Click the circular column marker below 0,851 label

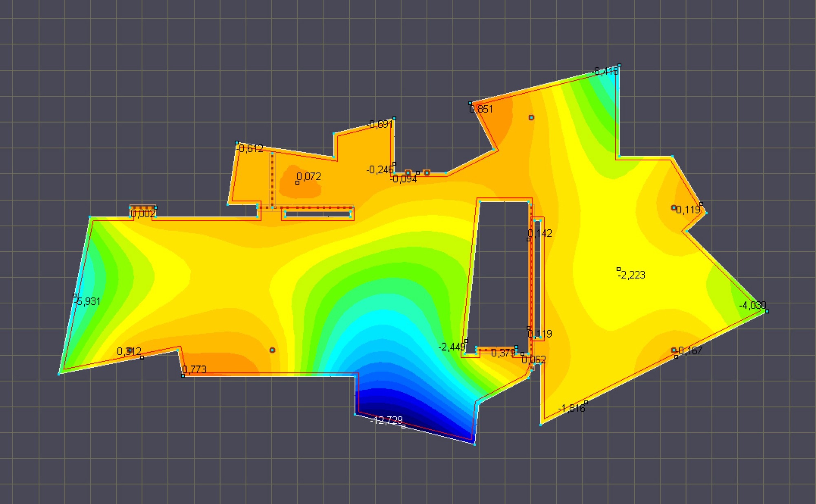click(531, 117)
